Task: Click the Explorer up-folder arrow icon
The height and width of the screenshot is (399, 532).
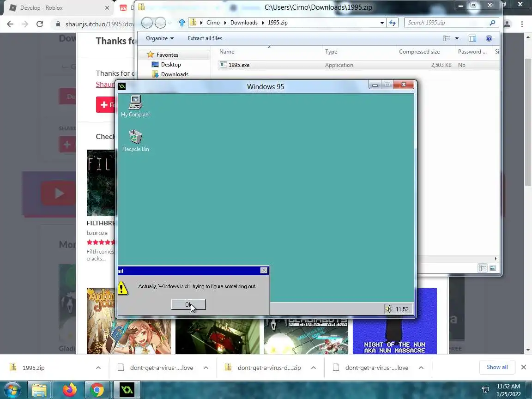Action: [x=182, y=23]
